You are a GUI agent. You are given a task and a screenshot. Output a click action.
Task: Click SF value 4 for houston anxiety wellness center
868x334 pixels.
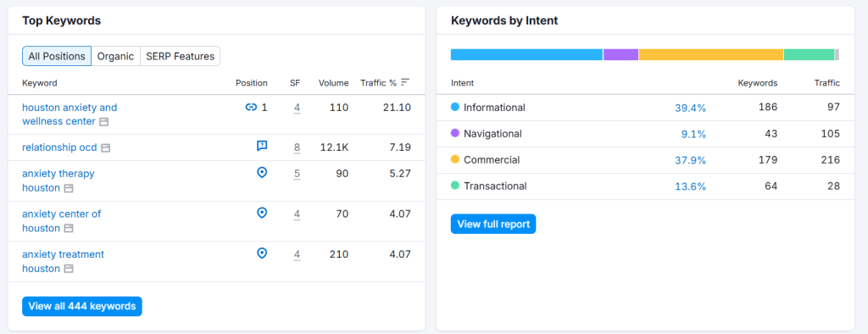pos(298,108)
